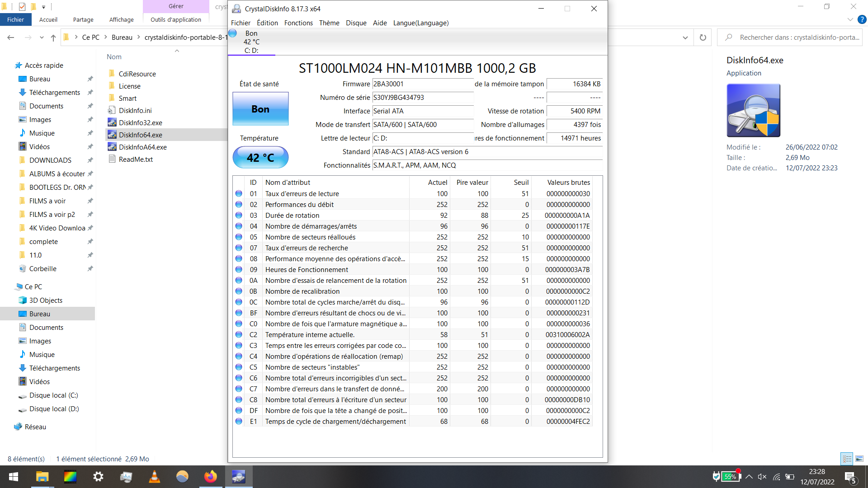868x488 pixels.
Task: Refresh the Explorer folder view
Action: (703, 38)
